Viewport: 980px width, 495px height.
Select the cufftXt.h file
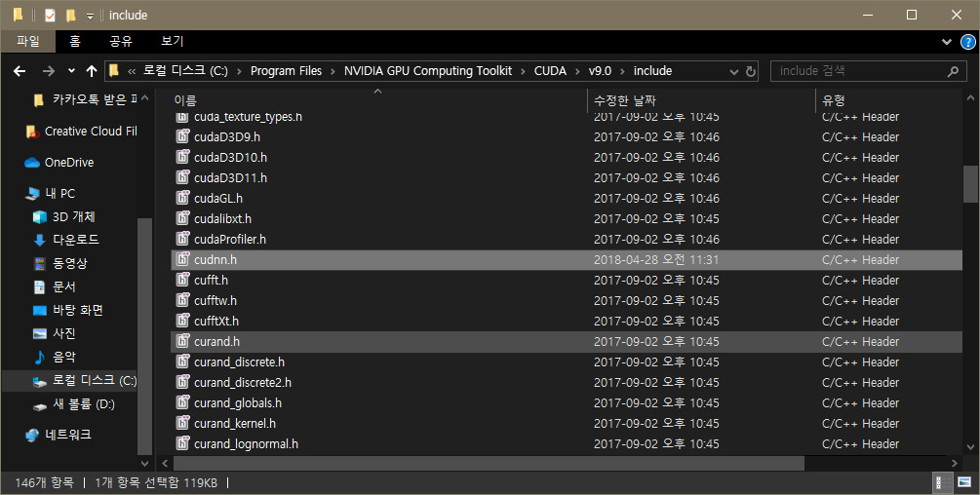coord(567,321)
